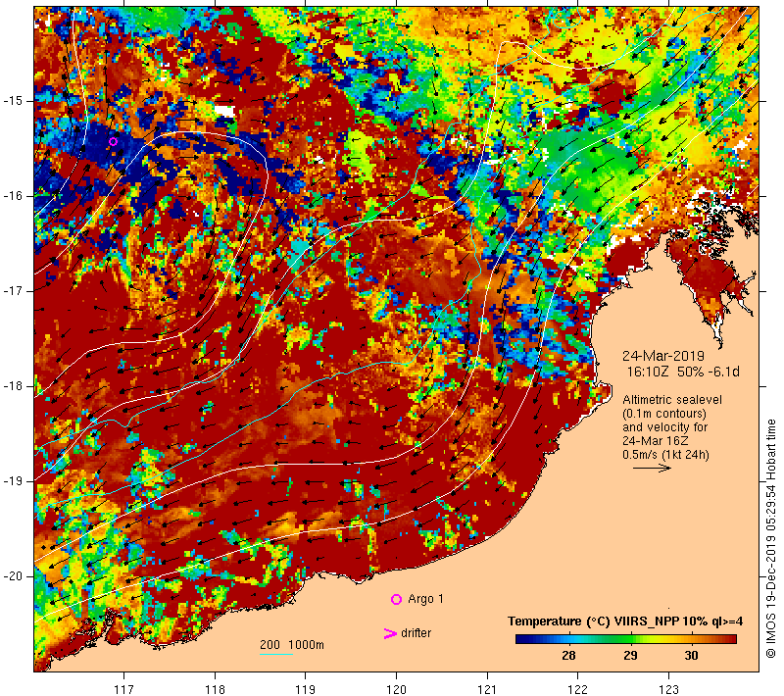This screenshot has width=784, height=696.
Task: Click the Argo 1 legend circle marker
Action: click(396, 599)
